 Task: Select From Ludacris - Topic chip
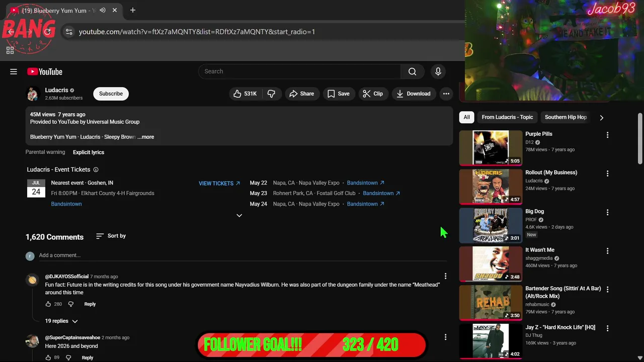click(x=507, y=117)
